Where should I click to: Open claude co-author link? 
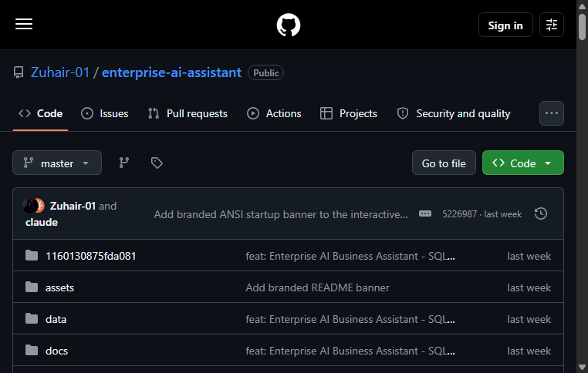42,222
